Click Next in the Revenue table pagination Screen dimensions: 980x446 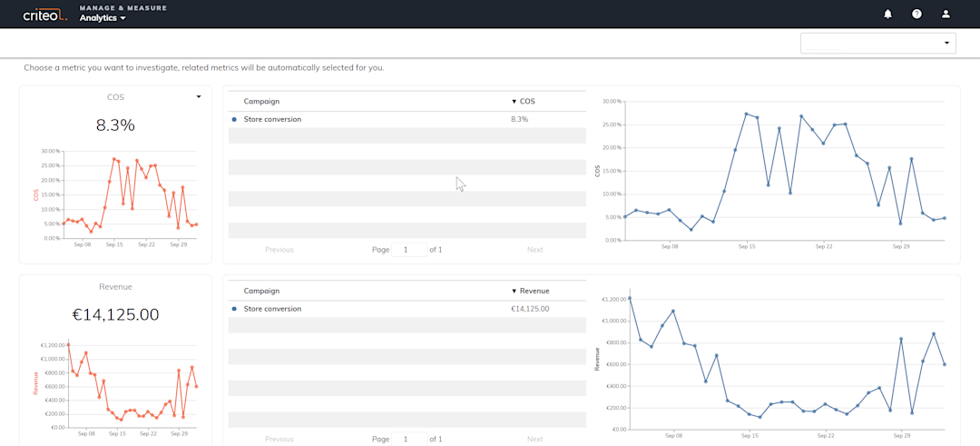[535, 439]
